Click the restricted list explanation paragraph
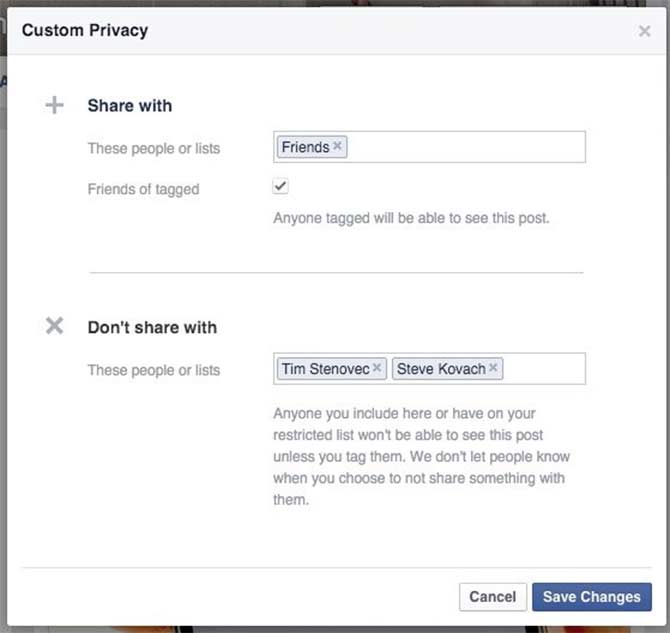Viewport: 670px width, 633px height. (x=421, y=457)
